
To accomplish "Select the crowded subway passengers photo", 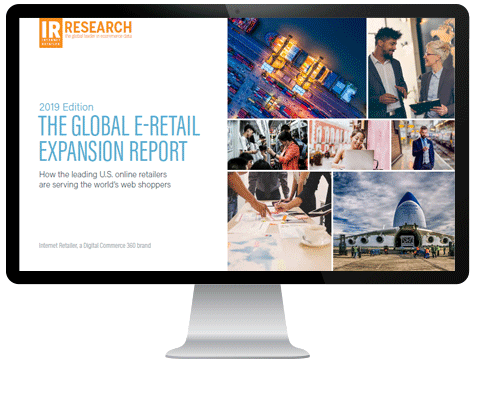I will (x=268, y=145).
